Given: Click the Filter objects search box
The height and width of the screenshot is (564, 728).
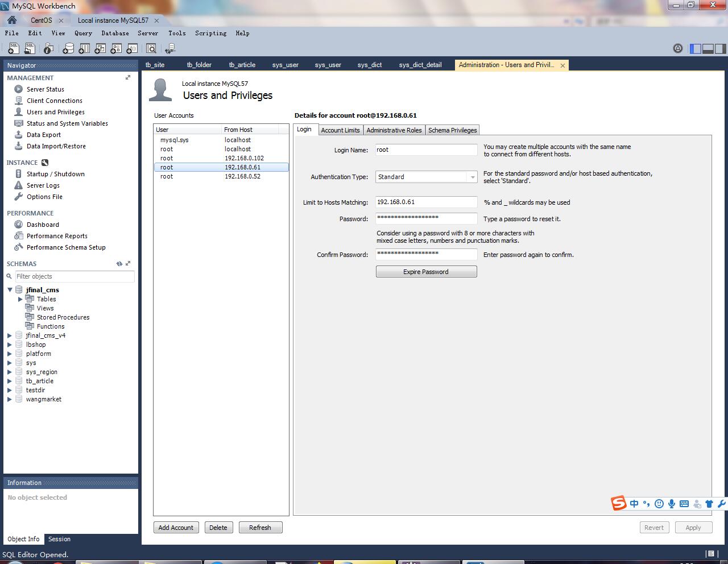Looking at the screenshot, I should [x=75, y=276].
